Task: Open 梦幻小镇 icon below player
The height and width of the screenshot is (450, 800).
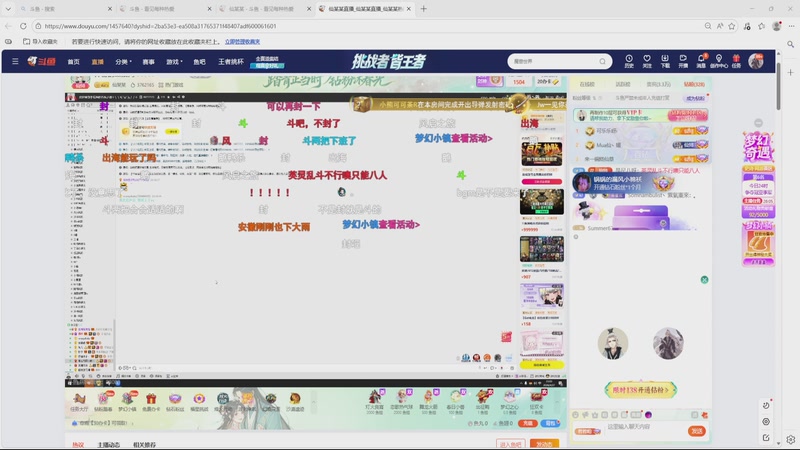Action: [x=127, y=402]
